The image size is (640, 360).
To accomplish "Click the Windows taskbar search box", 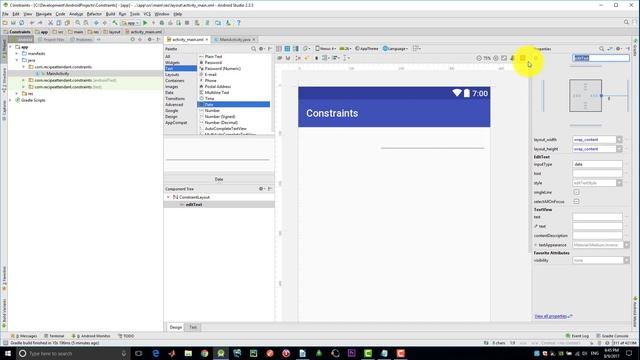I will 73,353.
